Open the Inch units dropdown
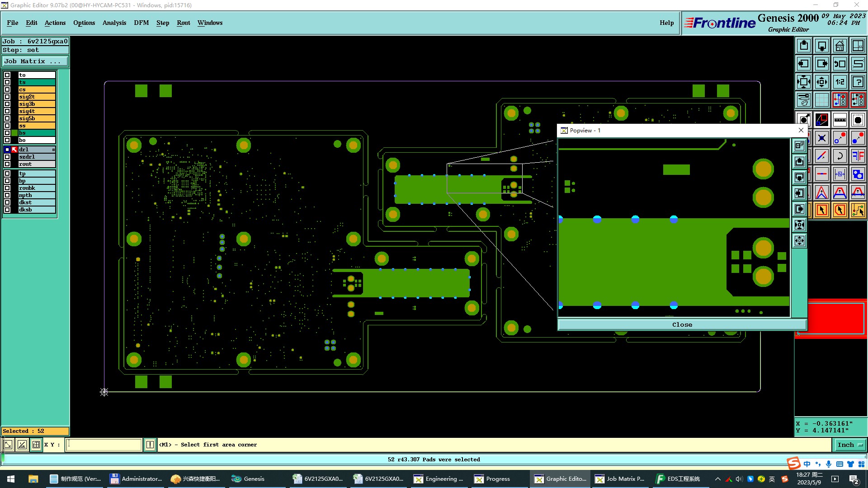 pos(849,445)
